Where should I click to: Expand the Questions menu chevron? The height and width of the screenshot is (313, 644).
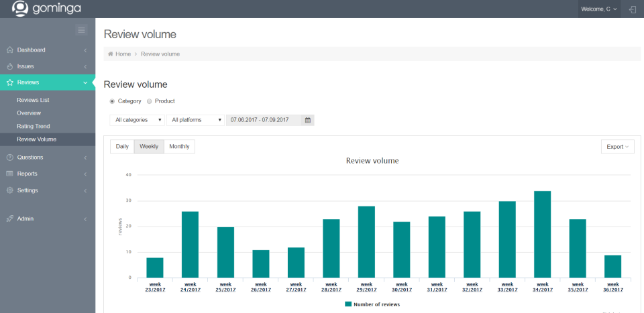[85, 158]
